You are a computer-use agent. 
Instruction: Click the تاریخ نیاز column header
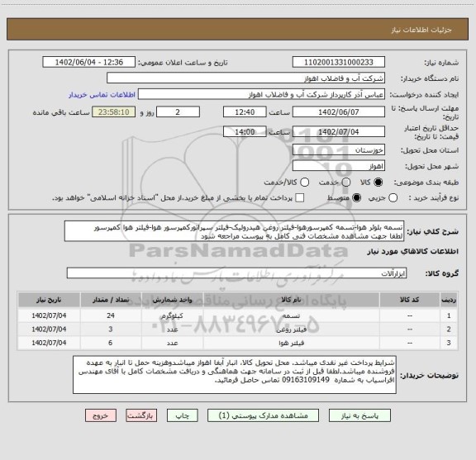coord(49,300)
